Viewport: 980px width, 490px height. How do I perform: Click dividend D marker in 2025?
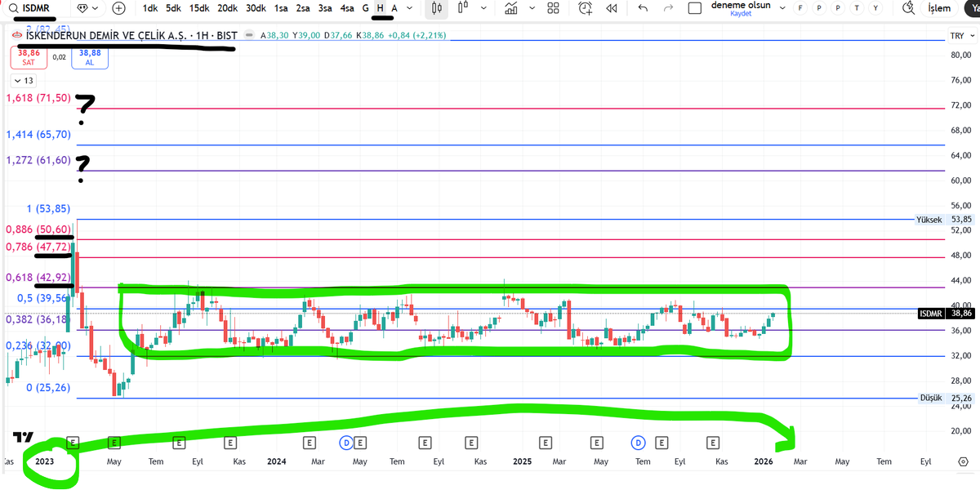[x=639, y=443]
